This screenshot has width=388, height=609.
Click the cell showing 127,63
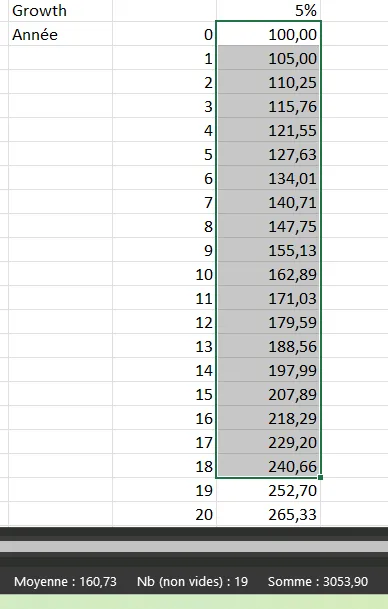(268, 154)
